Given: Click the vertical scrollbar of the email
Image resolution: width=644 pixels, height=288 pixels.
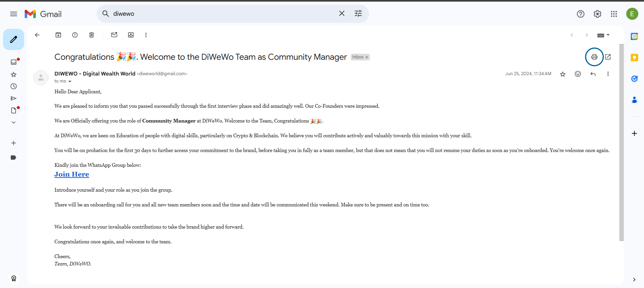Looking at the screenshot, I should pos(621,142).
